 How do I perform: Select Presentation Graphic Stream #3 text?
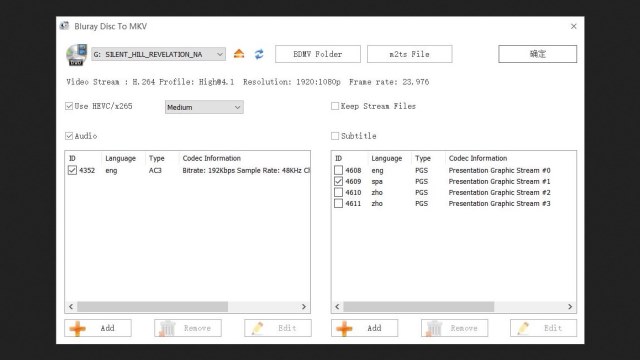click(x=499, y=203)
